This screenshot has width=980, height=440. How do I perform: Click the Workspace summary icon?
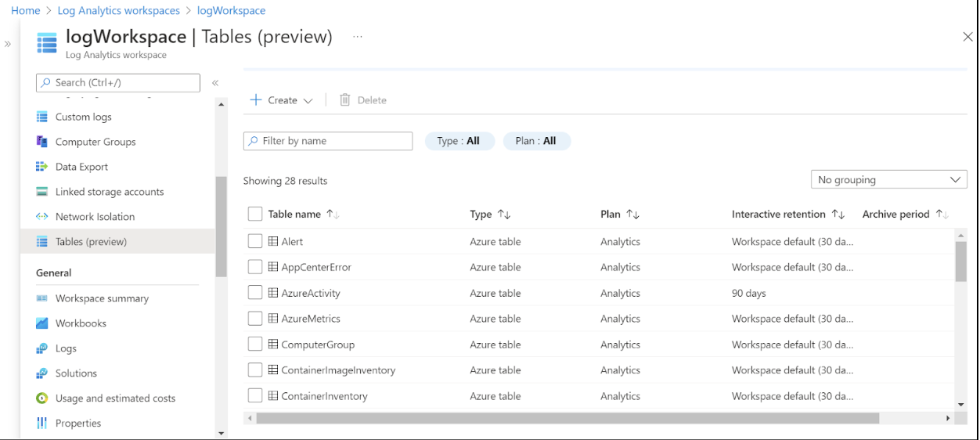(42, 298)
